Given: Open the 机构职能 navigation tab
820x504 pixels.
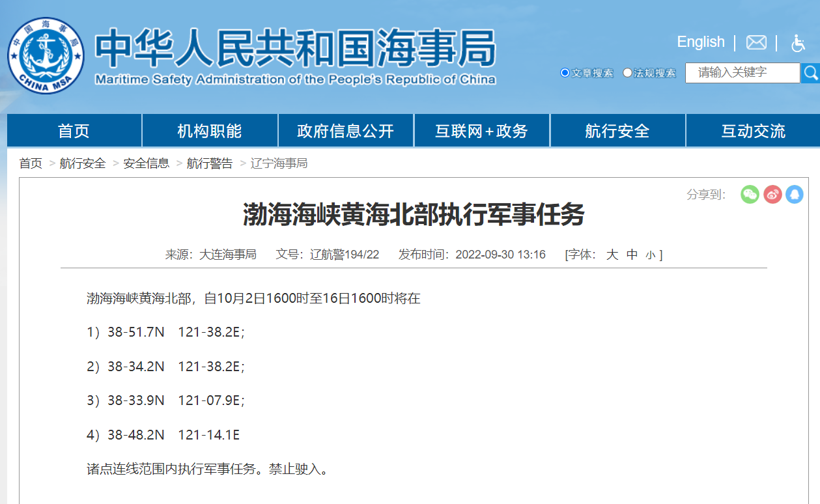Looking at the screenshot, I should pos(210,131).
